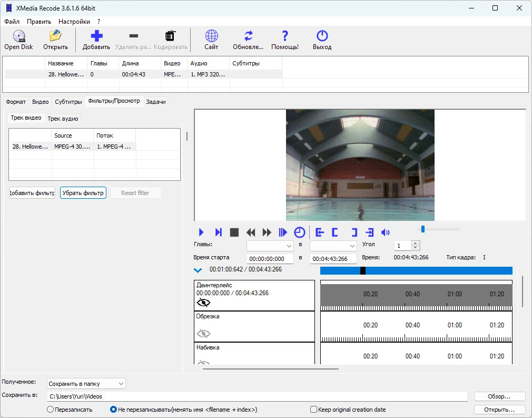Click the Удалить minus toolbar icon
Screen dimensions: 532x418
point(134,36)
